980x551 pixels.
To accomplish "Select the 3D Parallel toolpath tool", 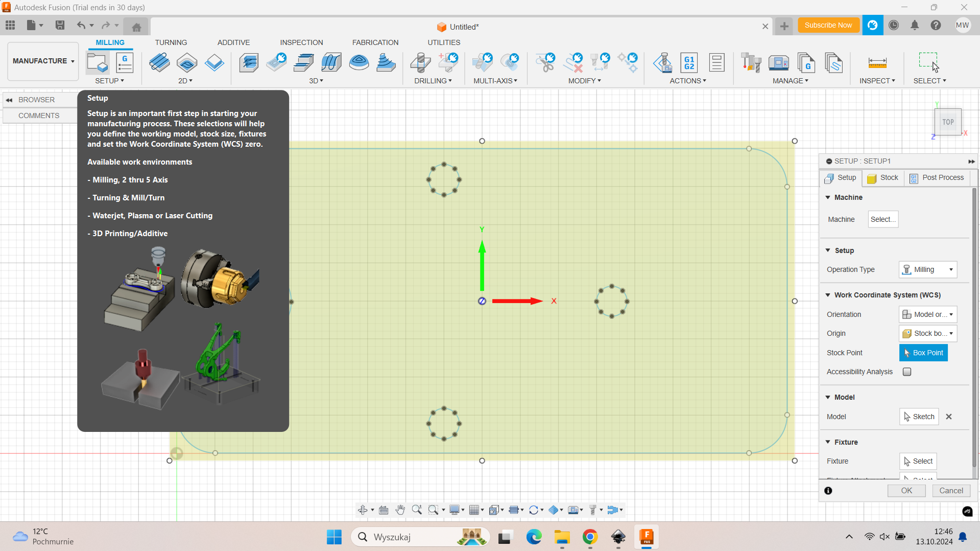I will [x=331, y=63].
